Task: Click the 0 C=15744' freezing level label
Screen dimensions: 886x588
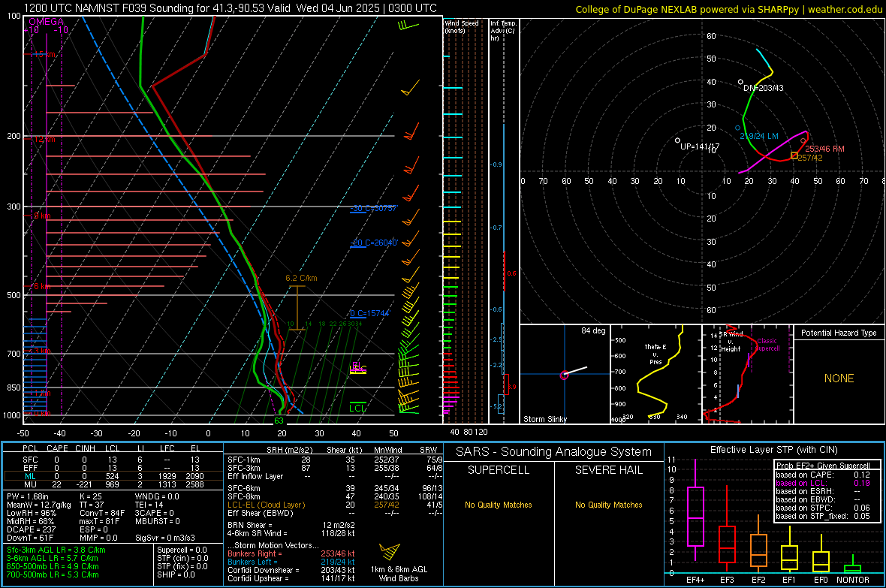Action: pos(370,313)
